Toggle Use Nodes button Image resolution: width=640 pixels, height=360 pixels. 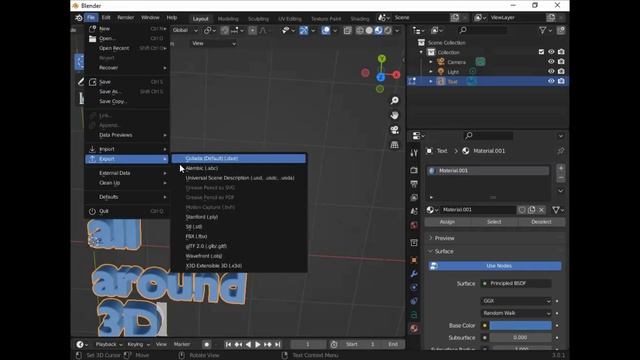click(x=495, y=266)
